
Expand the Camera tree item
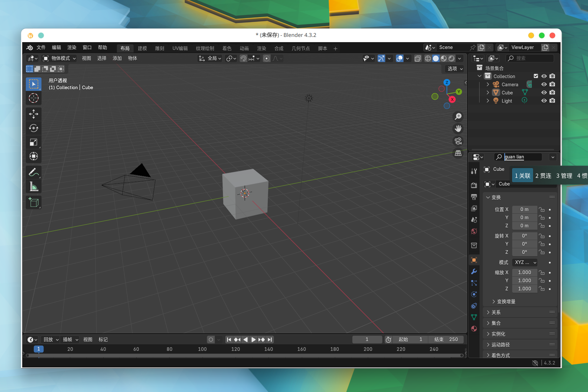coord(488,84)
